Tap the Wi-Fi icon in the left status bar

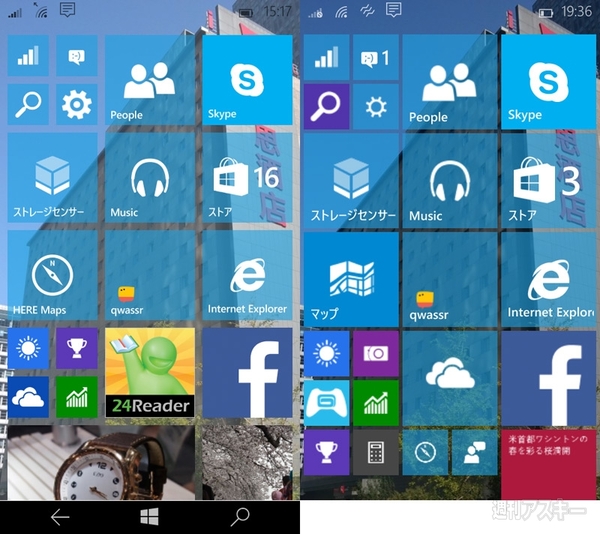pos(41,10)
